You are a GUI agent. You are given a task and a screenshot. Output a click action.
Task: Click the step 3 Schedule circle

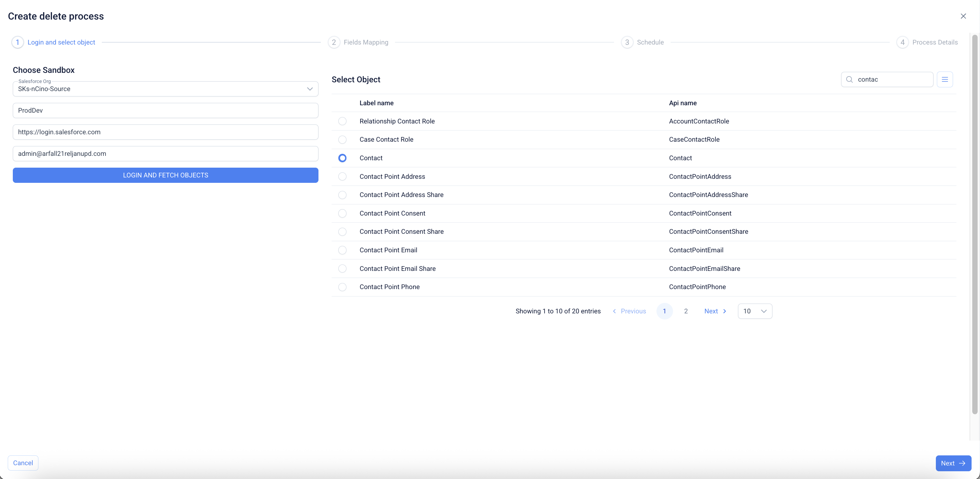627,42
